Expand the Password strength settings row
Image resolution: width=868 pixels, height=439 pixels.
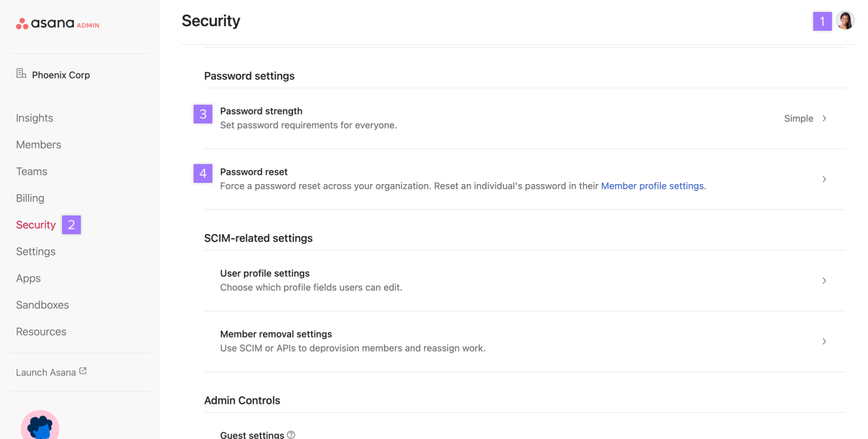tap(824, 118)
